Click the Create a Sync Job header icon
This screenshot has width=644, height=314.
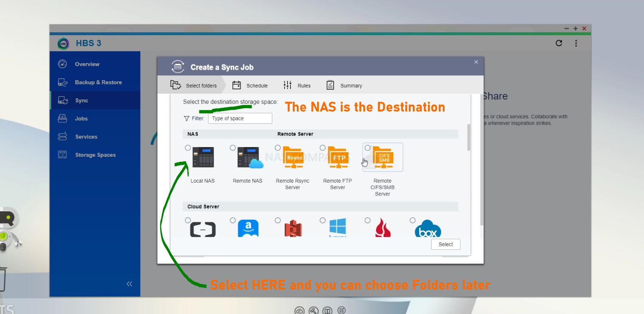(178, 67)
